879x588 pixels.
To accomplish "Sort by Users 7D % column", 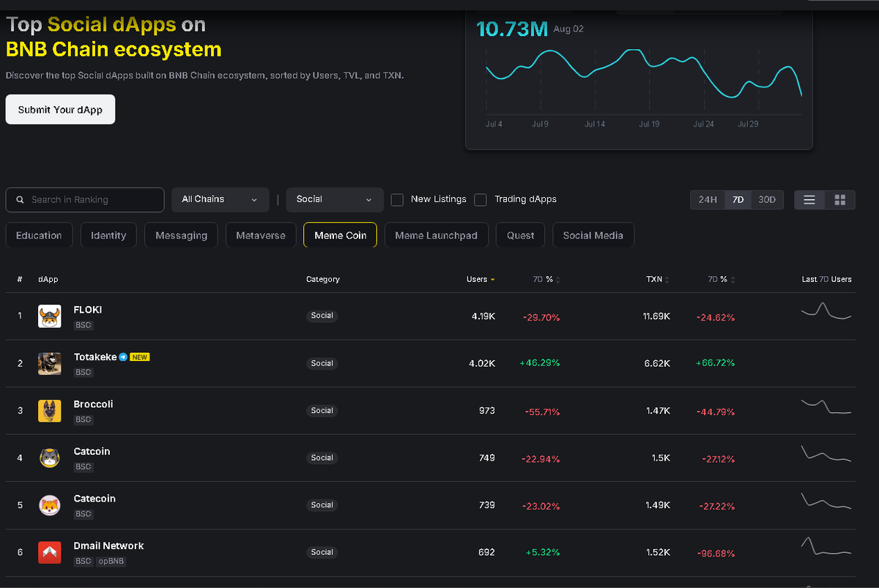I will (546, 280).
